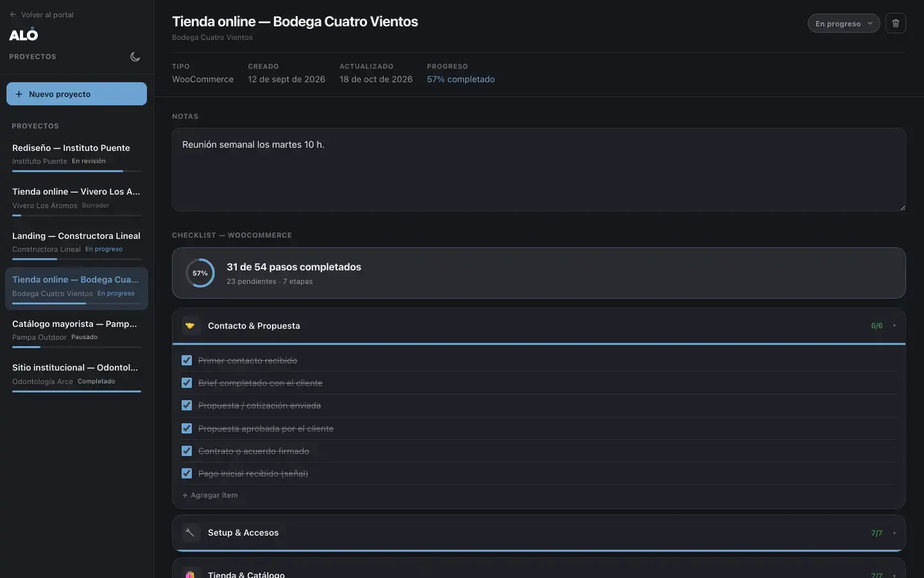Image resolution: width=924 pixels, height=578 pixels.
Task: Uncheck Contrato o acuerdo firmado
Action: [187, 451]
